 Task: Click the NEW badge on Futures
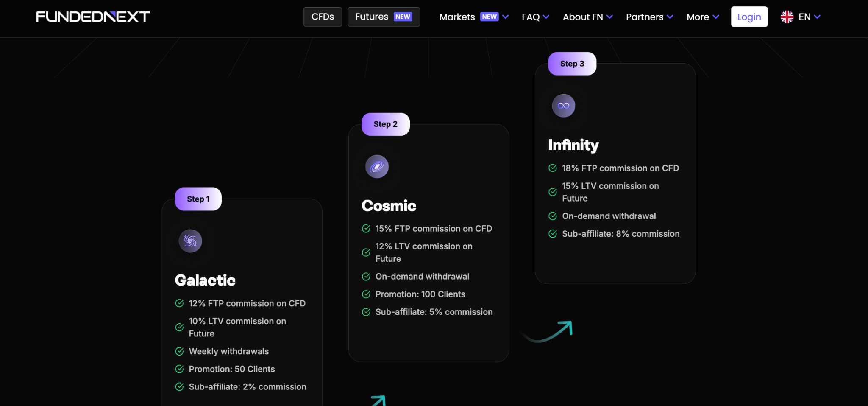403,17
